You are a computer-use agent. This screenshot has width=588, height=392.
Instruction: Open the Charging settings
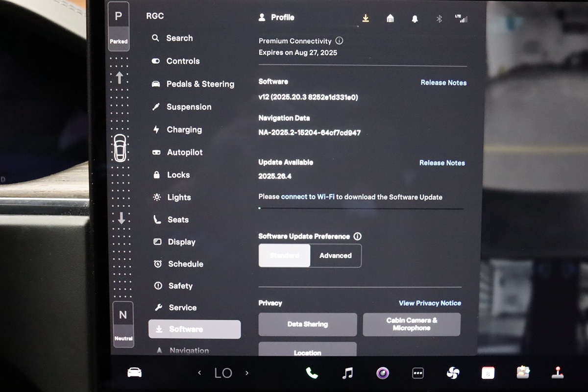coord(177,130)
